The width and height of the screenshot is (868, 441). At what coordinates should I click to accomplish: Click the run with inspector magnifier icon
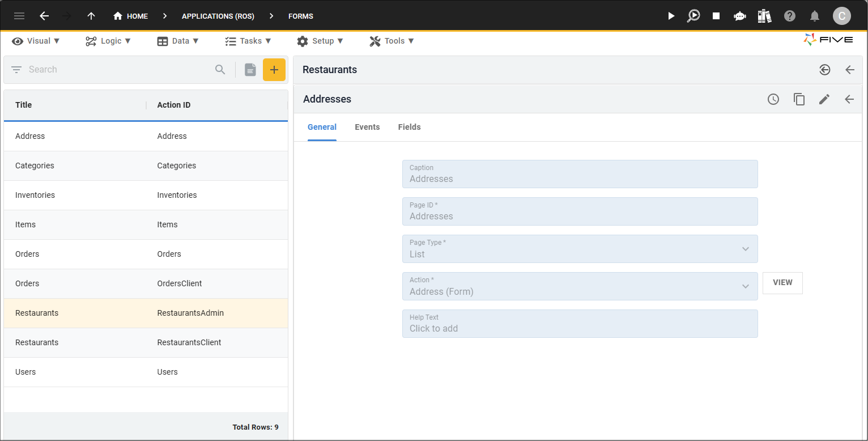tap(693, 16)
